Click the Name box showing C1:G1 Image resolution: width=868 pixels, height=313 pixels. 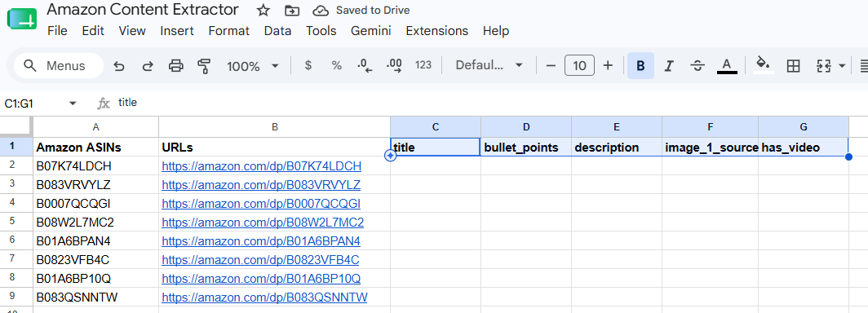coord(33,104)
